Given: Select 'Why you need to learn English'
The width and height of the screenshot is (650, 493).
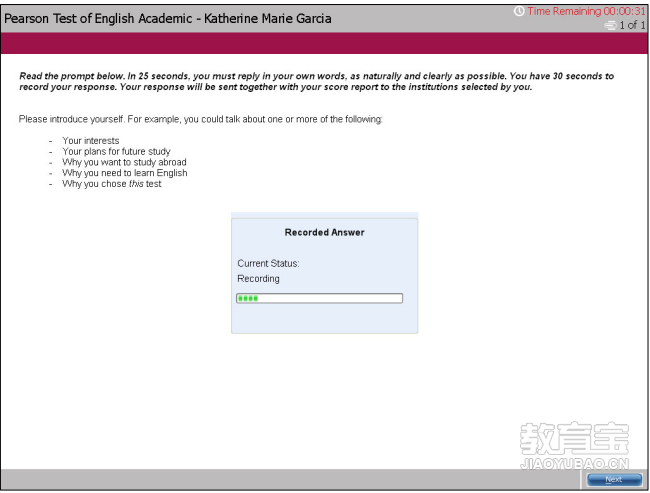Looking at the screenshot, I should coord(125,173).
